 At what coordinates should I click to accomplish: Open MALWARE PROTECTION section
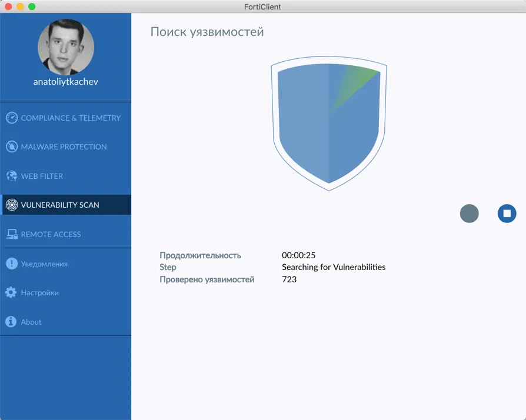[65, 146]
